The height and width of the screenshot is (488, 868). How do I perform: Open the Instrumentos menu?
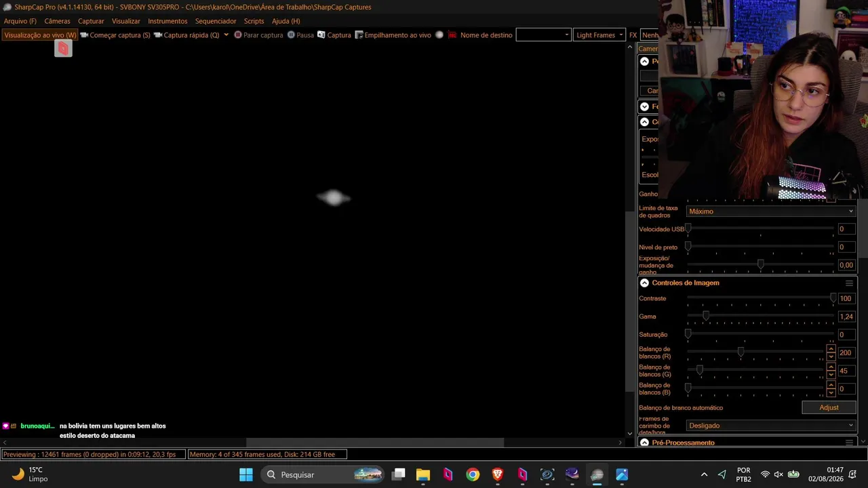(167, 21)
